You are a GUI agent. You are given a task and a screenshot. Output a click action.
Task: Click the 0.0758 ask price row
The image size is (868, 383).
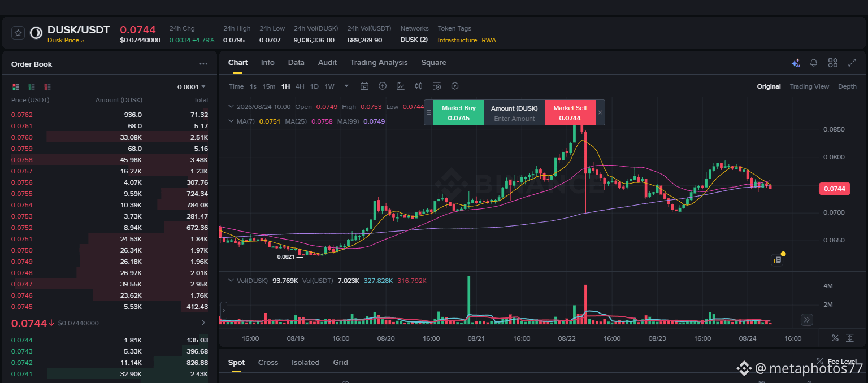tap(110, 160)
